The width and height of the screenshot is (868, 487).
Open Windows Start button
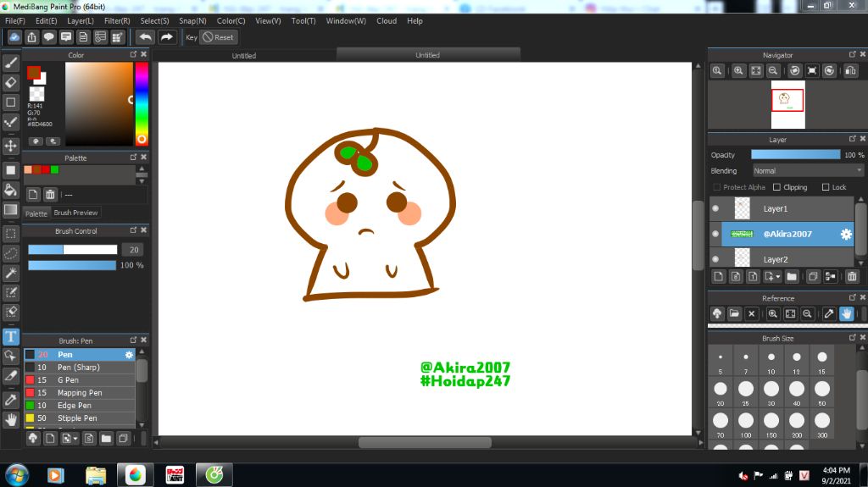tap(17, 475)
